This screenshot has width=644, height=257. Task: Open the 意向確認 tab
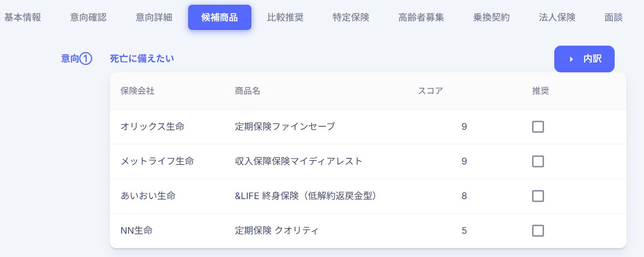[88, 17]
